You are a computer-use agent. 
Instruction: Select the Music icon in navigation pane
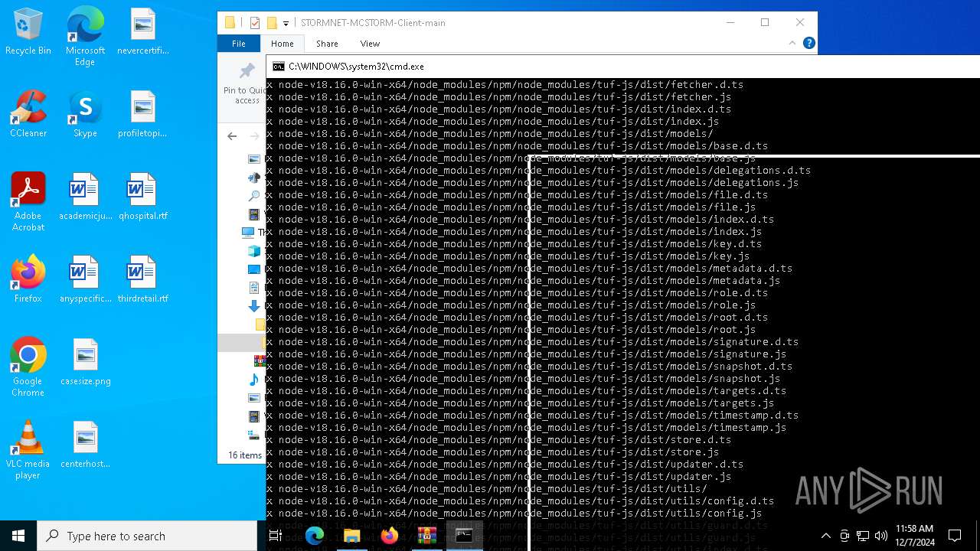coord(254,380)
